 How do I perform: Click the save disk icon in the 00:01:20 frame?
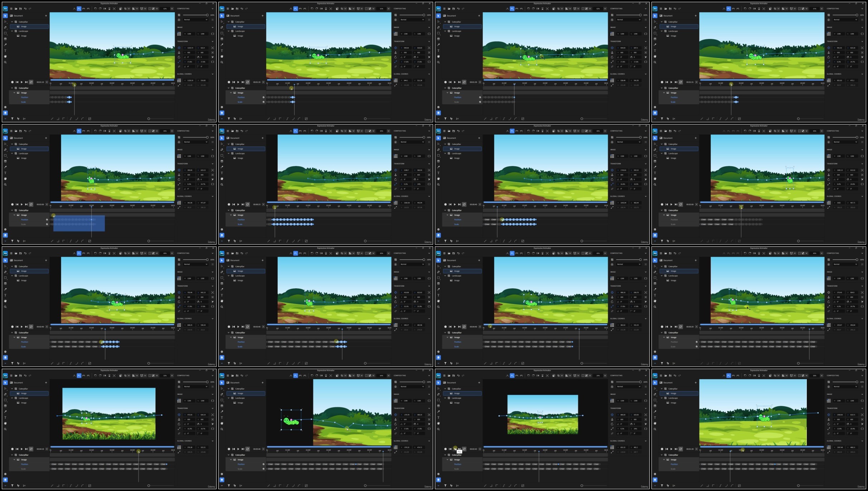(237, 9)
